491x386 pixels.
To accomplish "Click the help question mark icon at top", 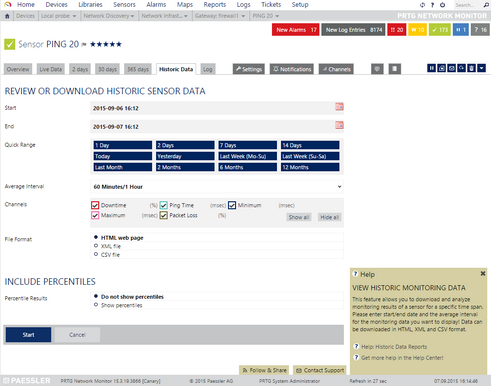I will [432, 5].
